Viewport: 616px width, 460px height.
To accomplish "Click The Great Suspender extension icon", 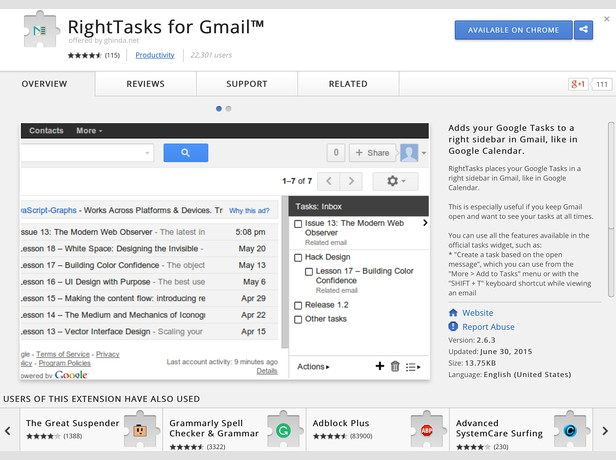I will tap(140, 429).
